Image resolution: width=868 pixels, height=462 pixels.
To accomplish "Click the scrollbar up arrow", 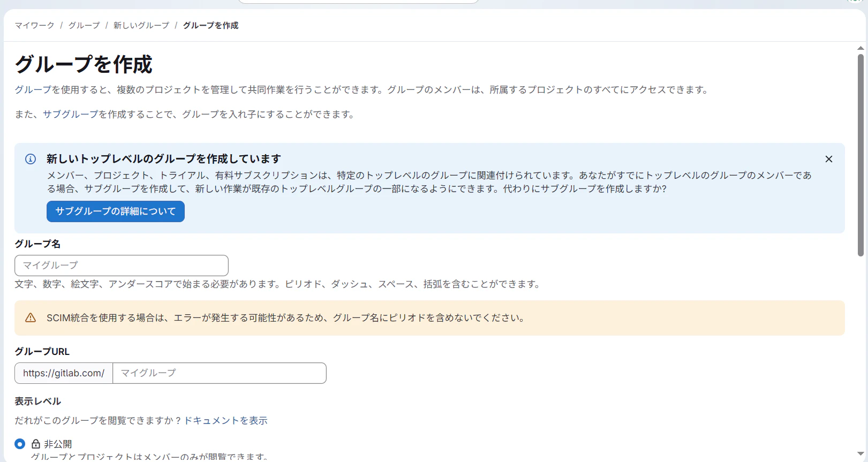I will point(861,48).
